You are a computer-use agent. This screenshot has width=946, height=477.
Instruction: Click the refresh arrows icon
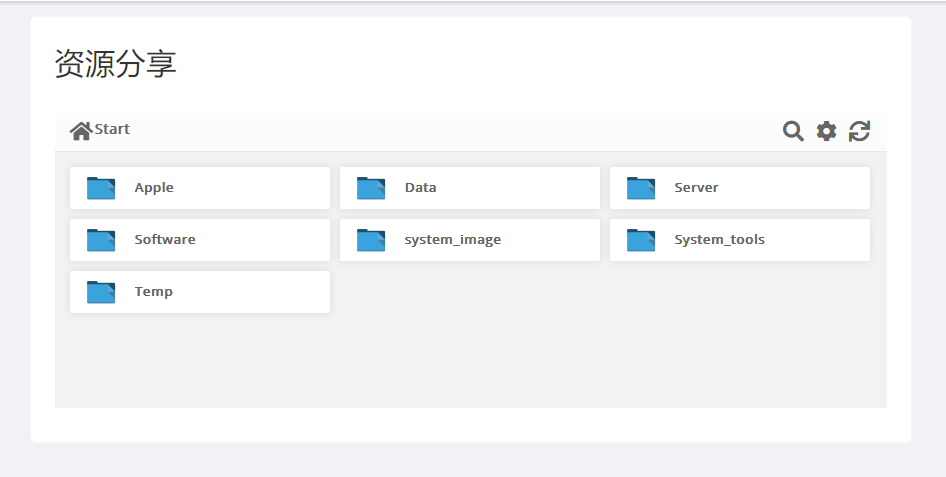(859, 131)
